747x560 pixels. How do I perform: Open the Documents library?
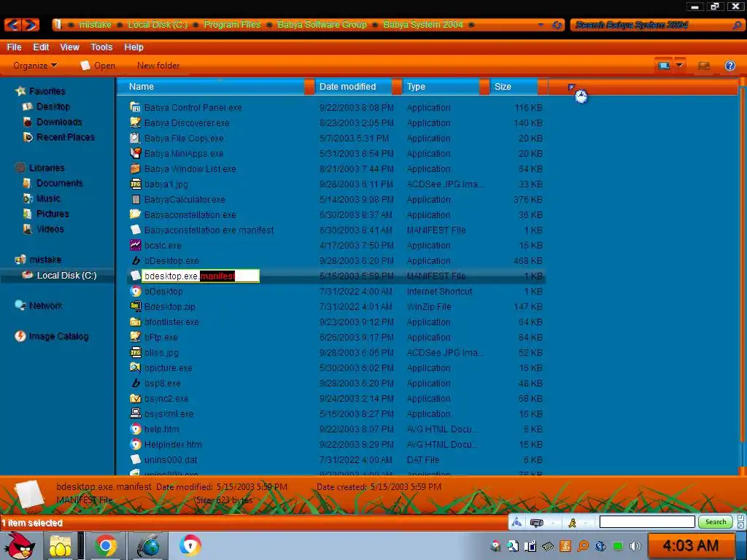[x=60, y=183]
